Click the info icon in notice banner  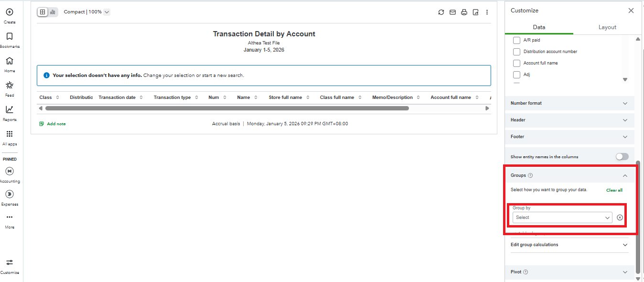point(46,76)
